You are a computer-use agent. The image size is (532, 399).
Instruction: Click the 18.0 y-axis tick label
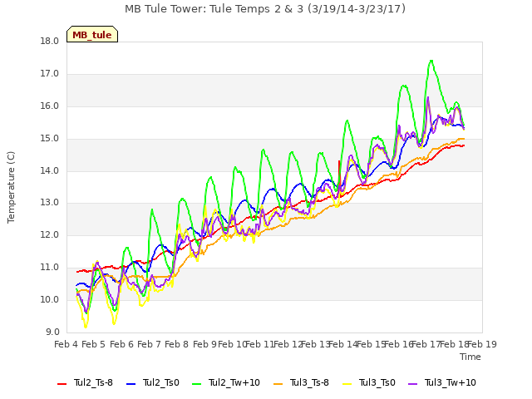point(50,42)
